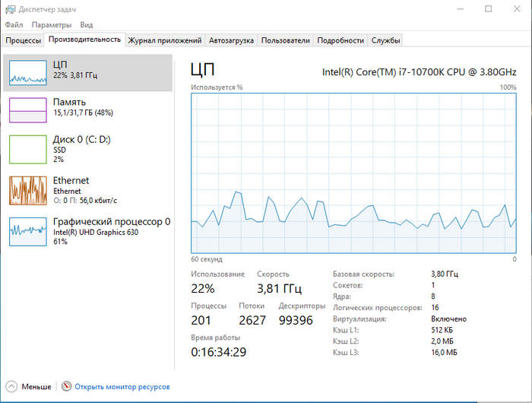
Task: Click the Память 15,1/31,7 ГБ (48%) text
Action: click(83, 113)
